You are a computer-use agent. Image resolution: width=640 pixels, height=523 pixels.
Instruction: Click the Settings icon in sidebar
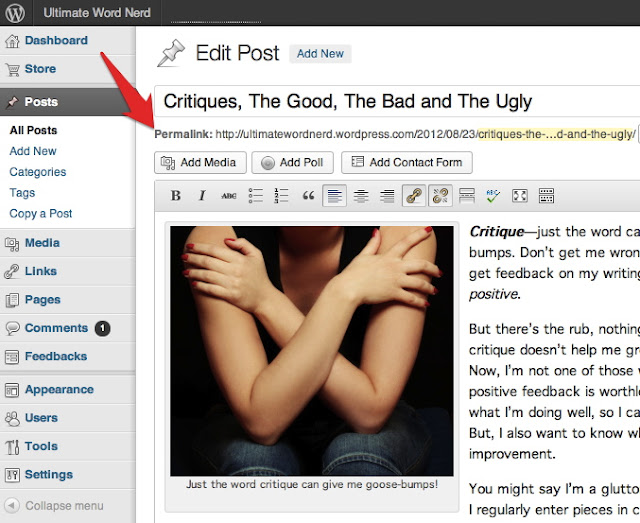click(x=12, y=475)
